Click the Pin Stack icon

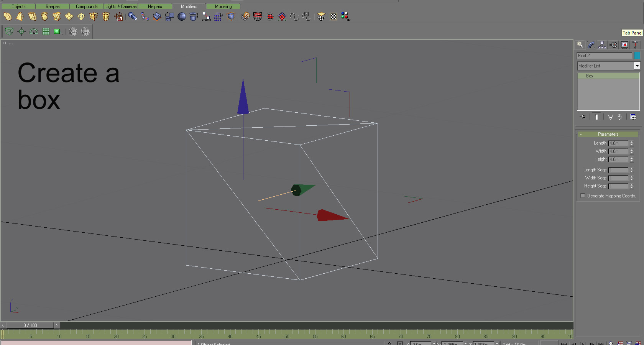click(x=583, y=117)
